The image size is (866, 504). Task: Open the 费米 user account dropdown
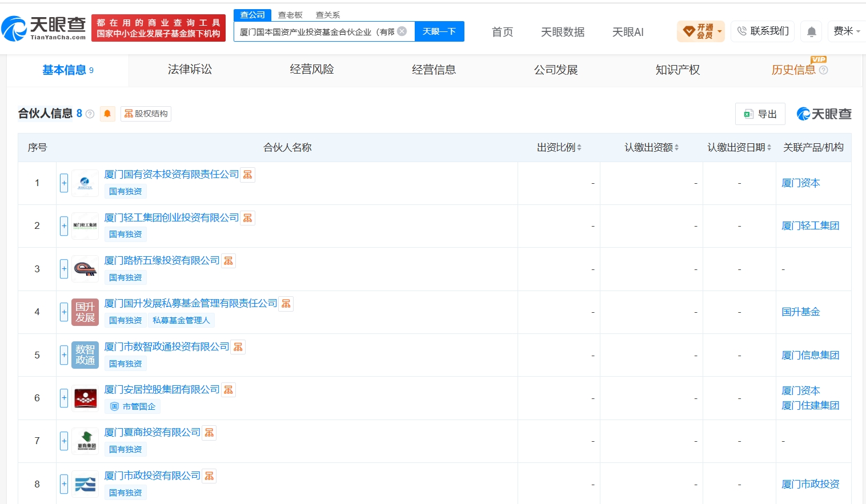click(847, 31)
